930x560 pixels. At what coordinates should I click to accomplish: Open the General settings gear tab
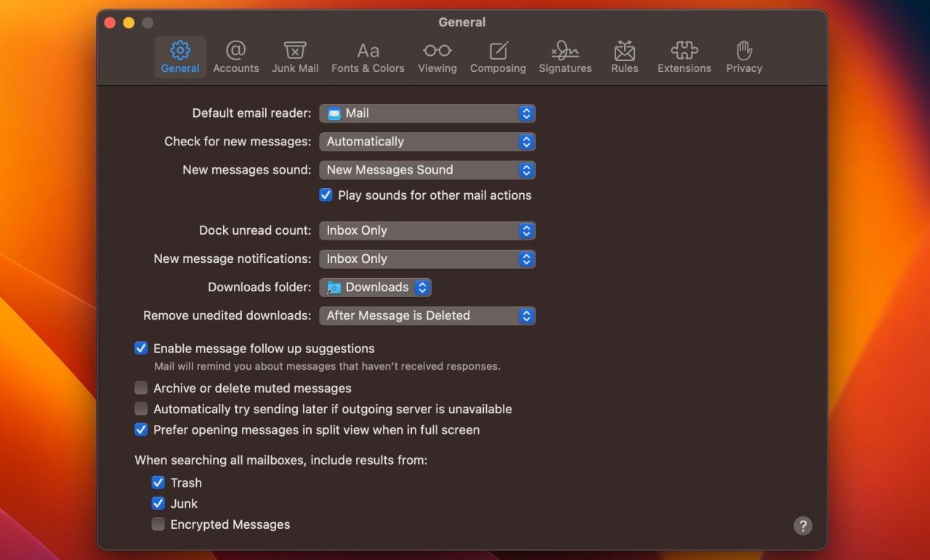pos(180,57)
